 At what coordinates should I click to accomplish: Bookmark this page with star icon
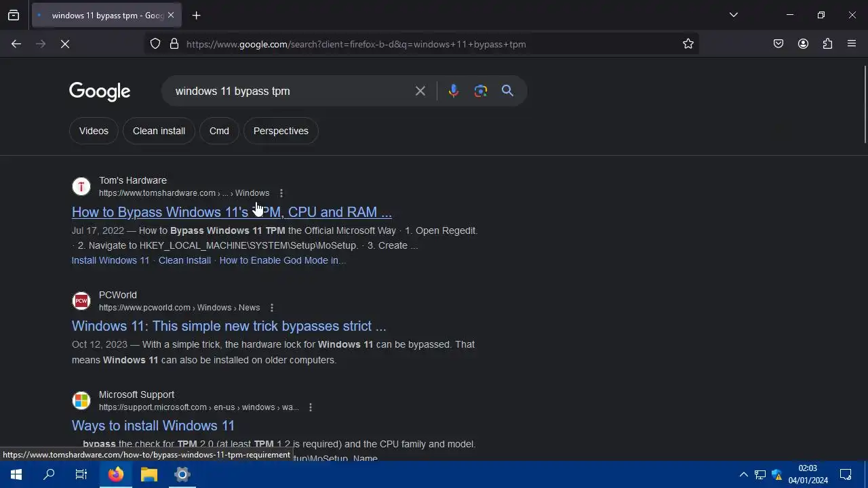point(688,44)
